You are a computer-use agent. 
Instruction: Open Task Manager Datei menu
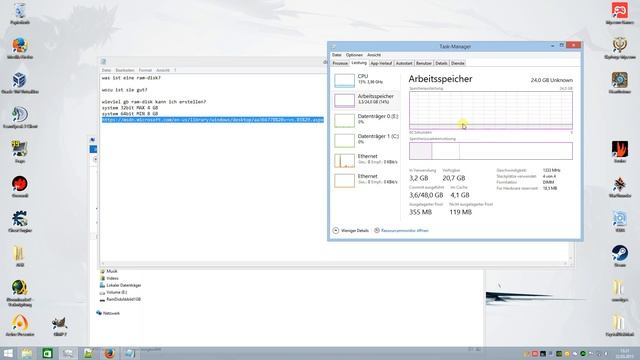click(337, 55)
